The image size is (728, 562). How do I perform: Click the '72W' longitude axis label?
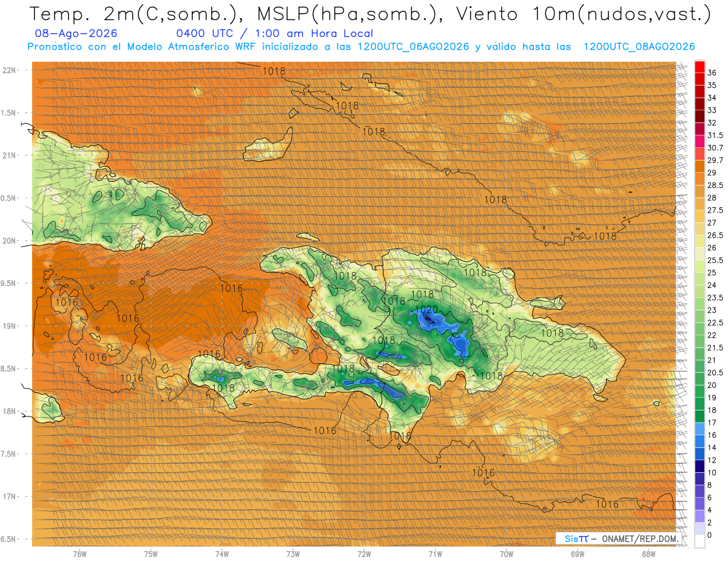pos(364,554)
